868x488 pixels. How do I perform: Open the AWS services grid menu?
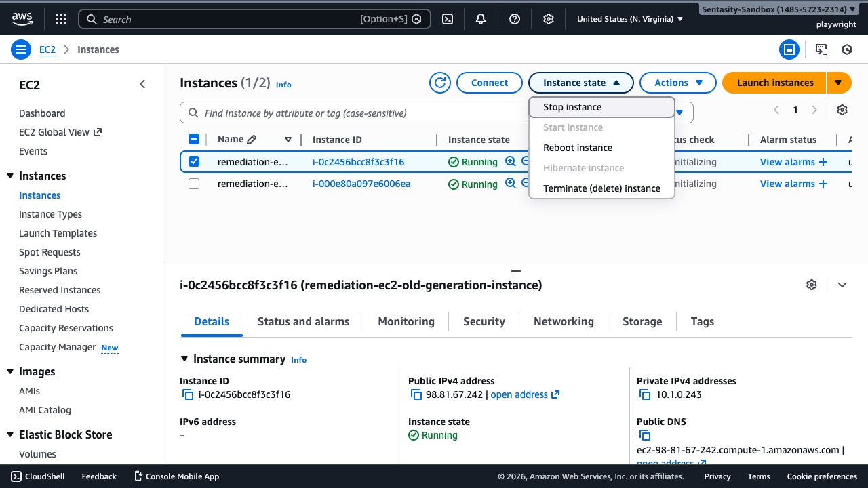point(60,19)
